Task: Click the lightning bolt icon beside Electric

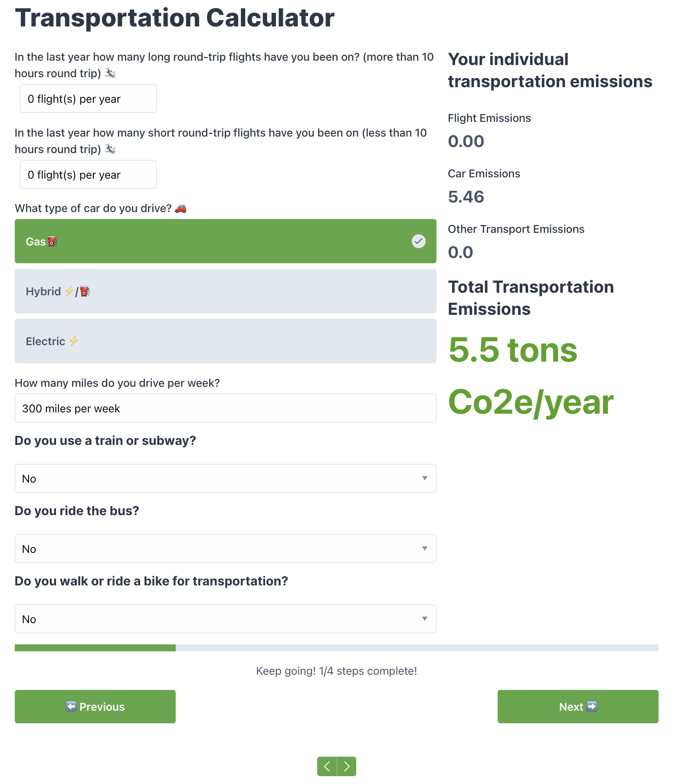Action: click(x=74, y=341)
